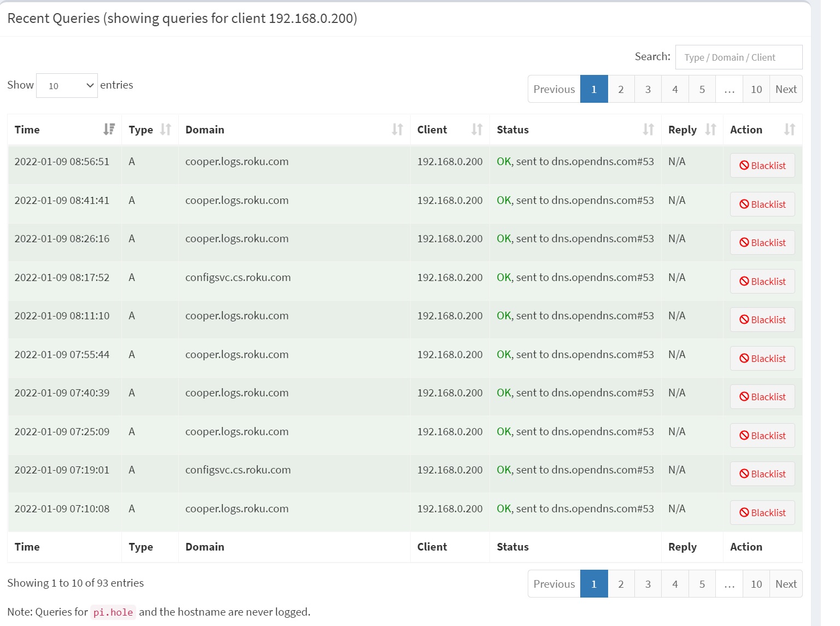Blacklist the 08:11:10 query
Image resolution: width=840 pixels, height=626 pixels.
coord(762,319)
